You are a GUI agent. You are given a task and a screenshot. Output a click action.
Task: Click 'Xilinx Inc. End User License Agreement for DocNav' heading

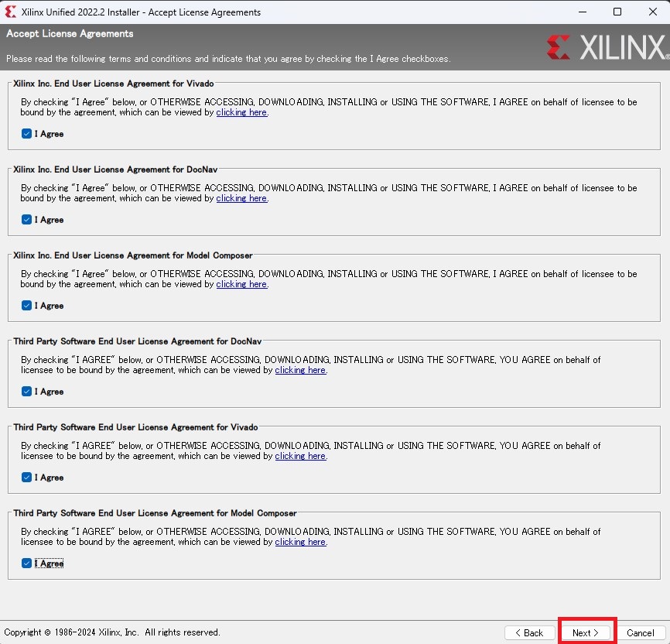pyautogui.click(x=115, y=170)
